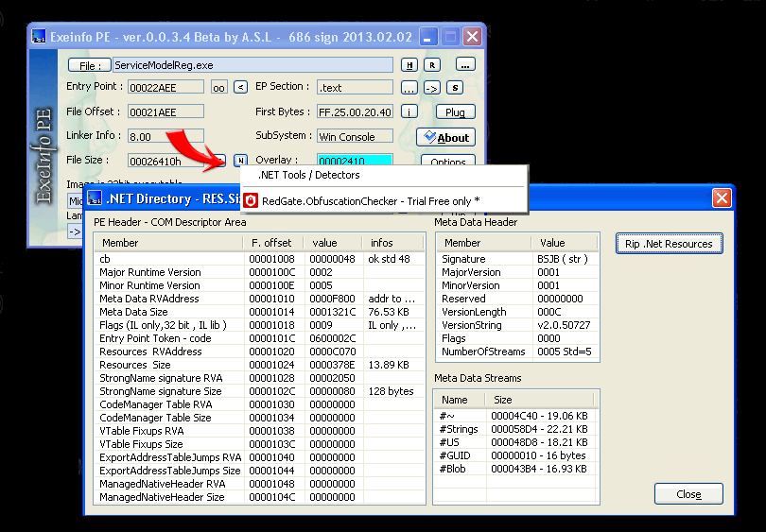Click the ... button after EP Section field
The width and height of the screenshot is (766, 532).
pyautogui.click(x=409, y=88)
